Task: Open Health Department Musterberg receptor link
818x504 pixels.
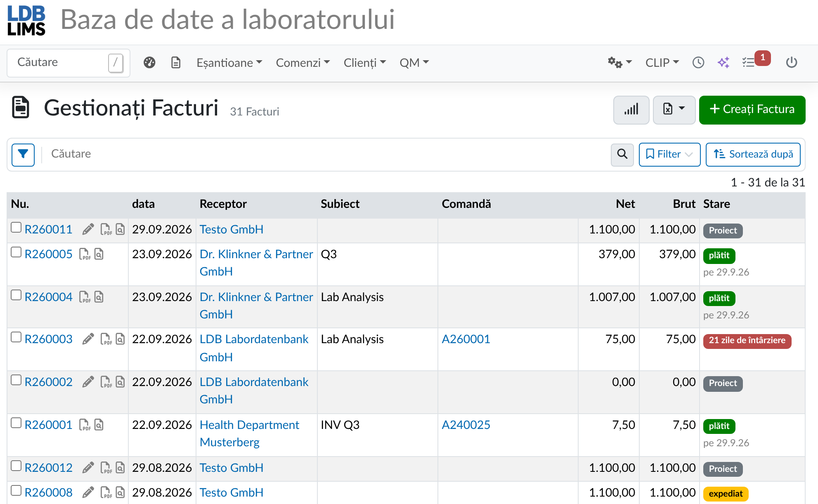Action: 250,433
